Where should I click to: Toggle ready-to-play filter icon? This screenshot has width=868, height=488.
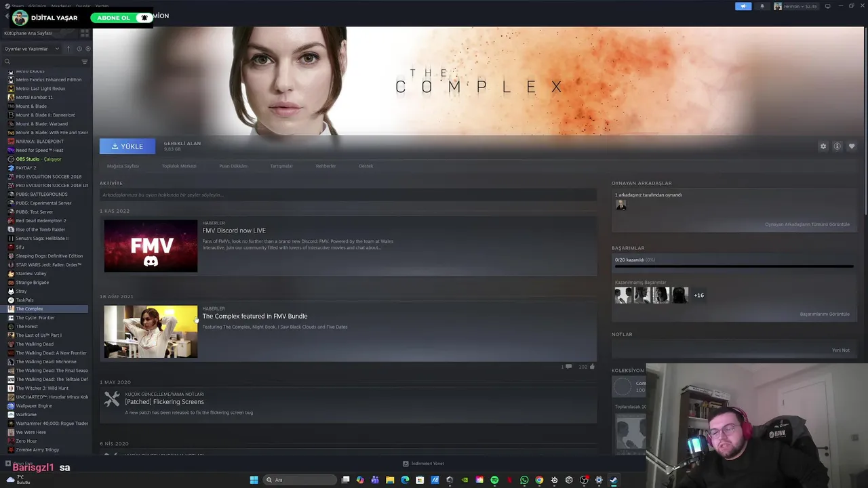coord(87,49)
